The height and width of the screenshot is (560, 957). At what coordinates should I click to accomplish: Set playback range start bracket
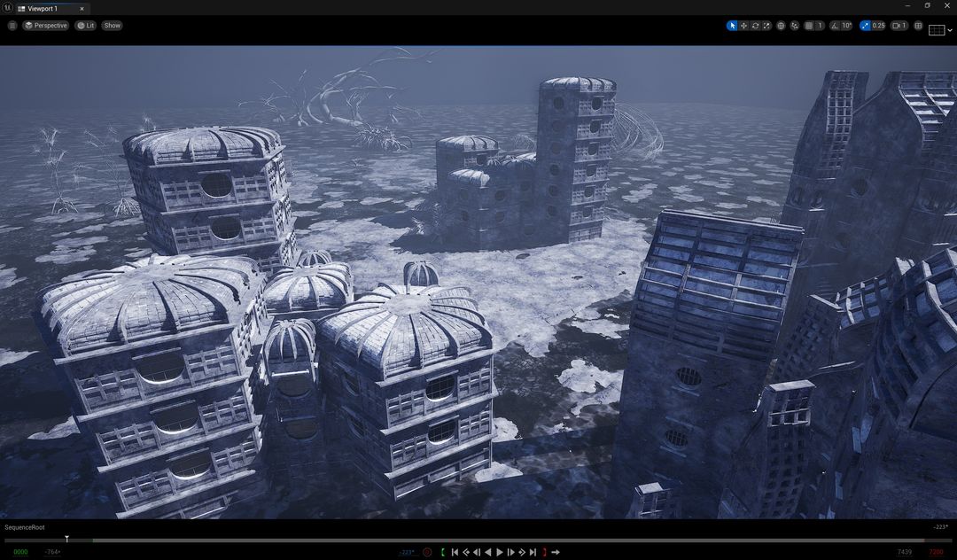pyautogui.click(x=443, y=552)
